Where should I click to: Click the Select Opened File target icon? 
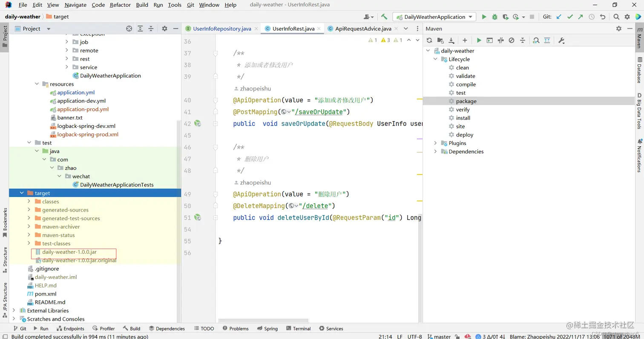[x=129, y=29]
